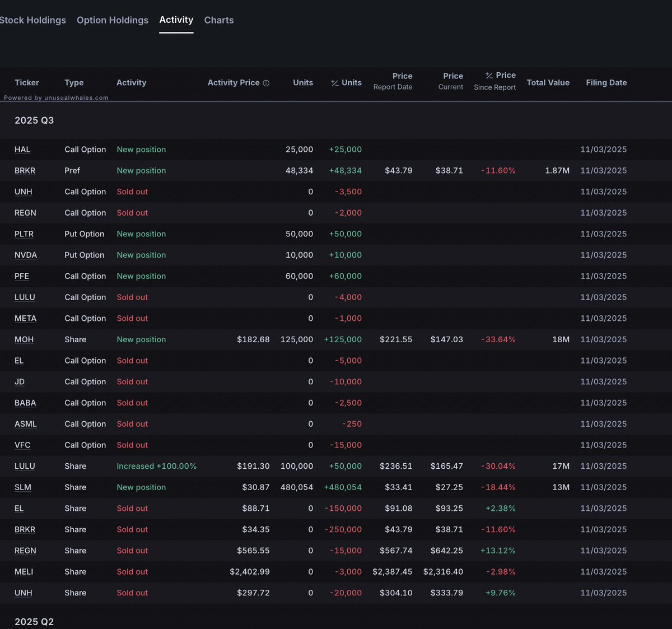
Task: Click the Powered by unusualwhales.com text
Action: click(56, 97)
